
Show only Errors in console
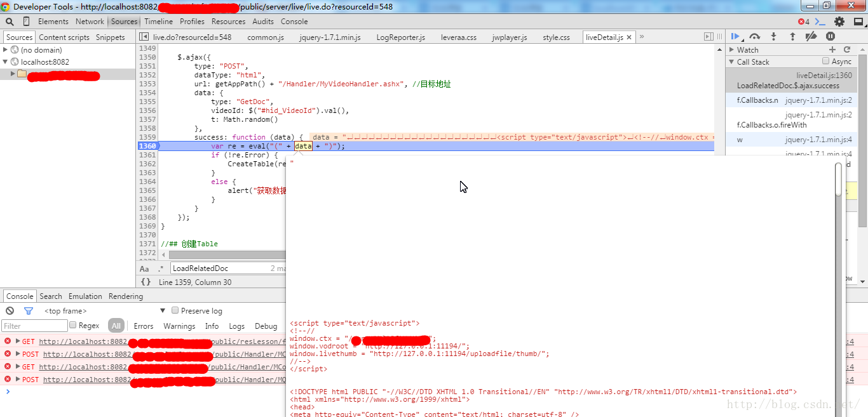[143, 326]
